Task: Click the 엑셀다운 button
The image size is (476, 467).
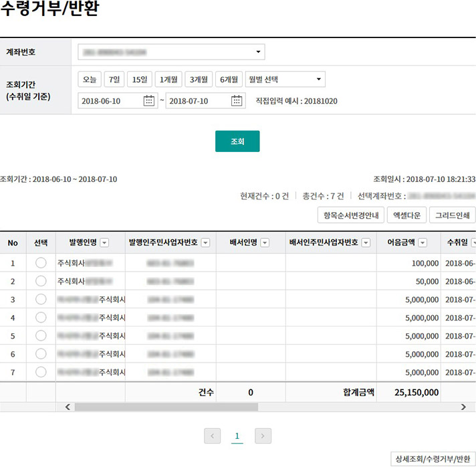Action: [406, 215]
